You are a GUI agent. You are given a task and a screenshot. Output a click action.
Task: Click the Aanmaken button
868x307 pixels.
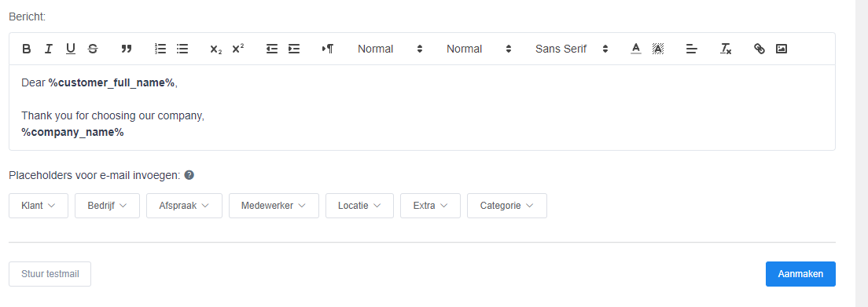(800, 274)
